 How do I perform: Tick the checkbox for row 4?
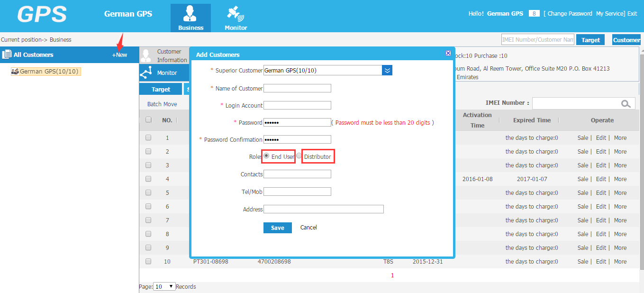(148, 179)
